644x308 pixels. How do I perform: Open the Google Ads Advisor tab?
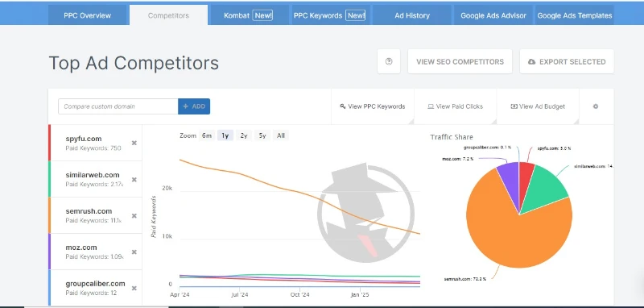tap(493, 15)
